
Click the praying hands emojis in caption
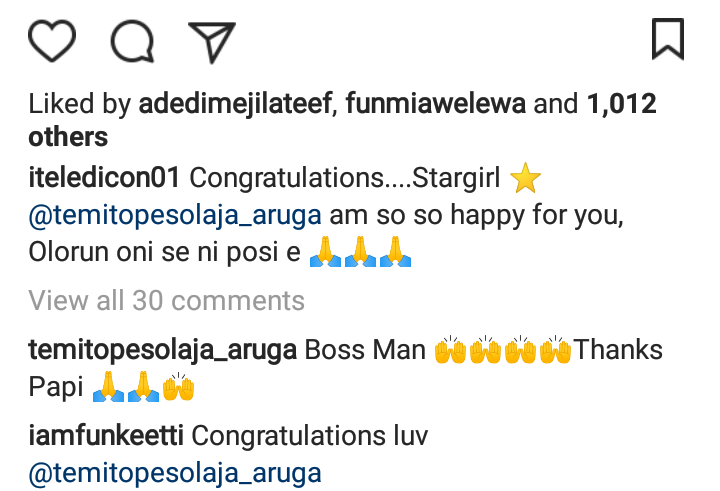362,252
